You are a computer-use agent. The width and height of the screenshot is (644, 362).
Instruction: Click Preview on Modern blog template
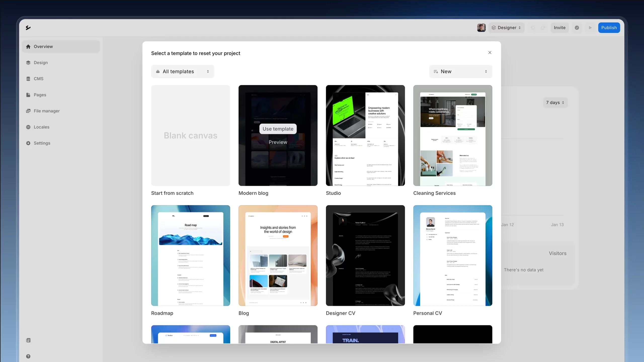pyautogui.click(x=278, y=142)
